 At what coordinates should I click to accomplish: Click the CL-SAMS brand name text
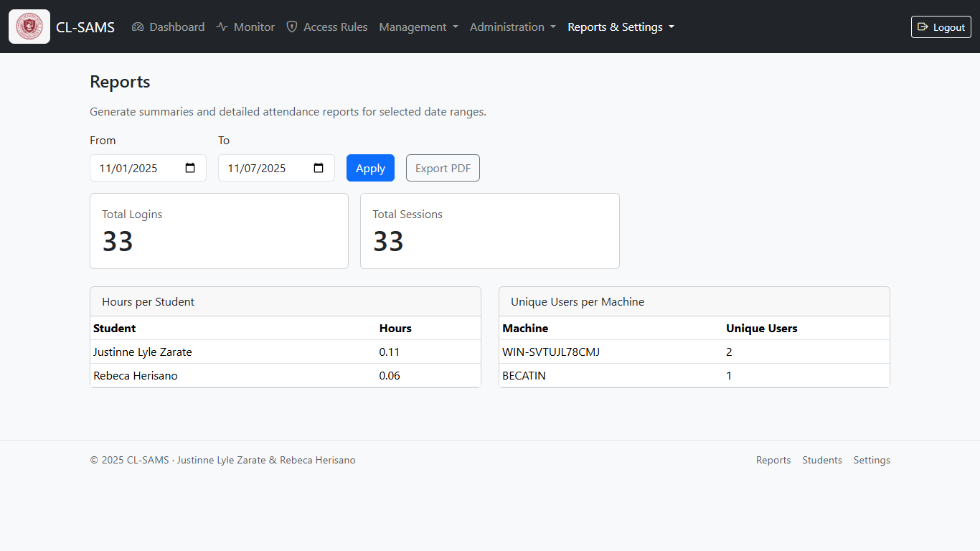click(x=85, y=27)
